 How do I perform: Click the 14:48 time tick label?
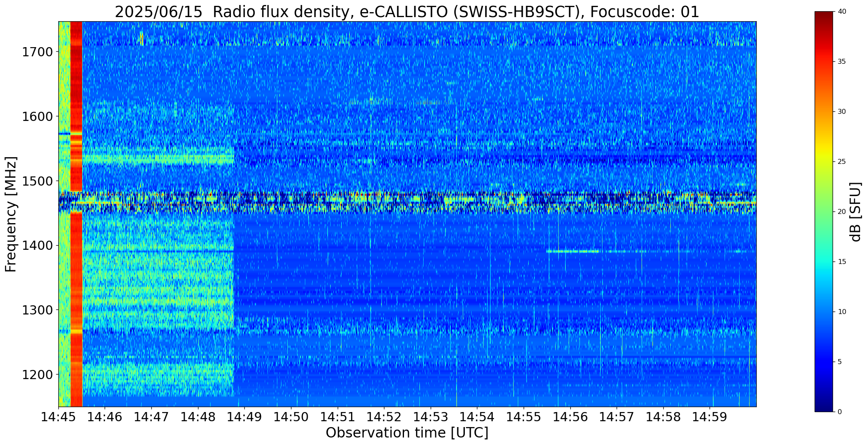pos(198,417)
